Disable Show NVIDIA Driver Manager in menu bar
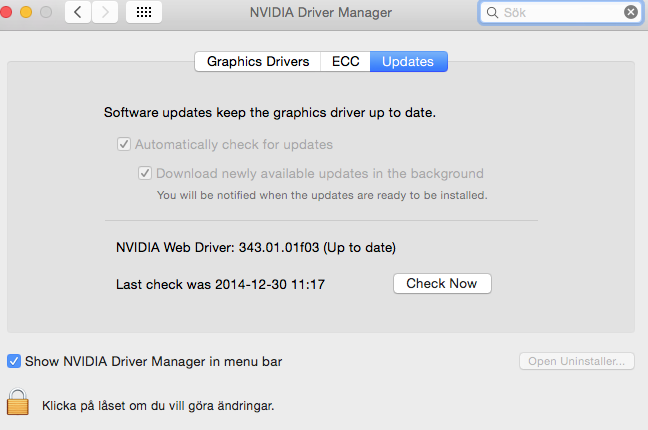The width and height of the screenshot is (648, 430). 14,361
